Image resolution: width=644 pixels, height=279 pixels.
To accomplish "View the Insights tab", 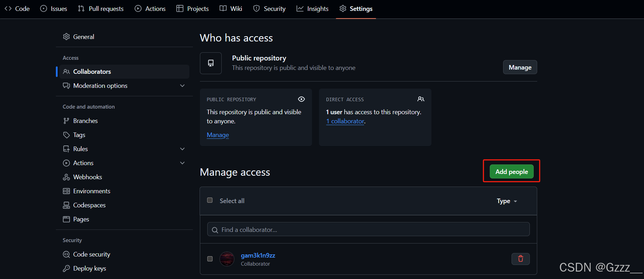I will 312,8.
